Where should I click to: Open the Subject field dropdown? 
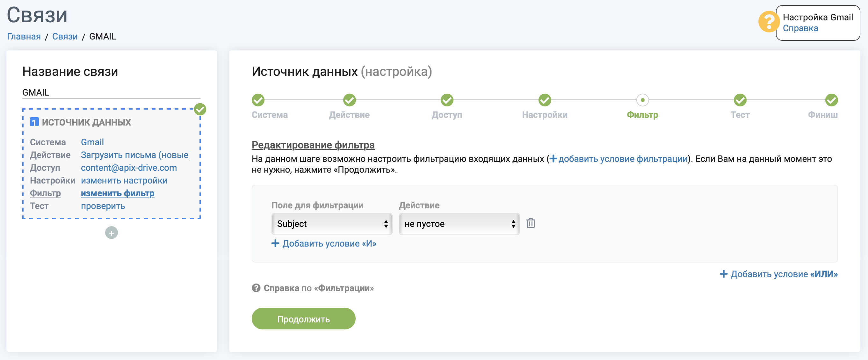pyautogui.click(x=332, y=224)
